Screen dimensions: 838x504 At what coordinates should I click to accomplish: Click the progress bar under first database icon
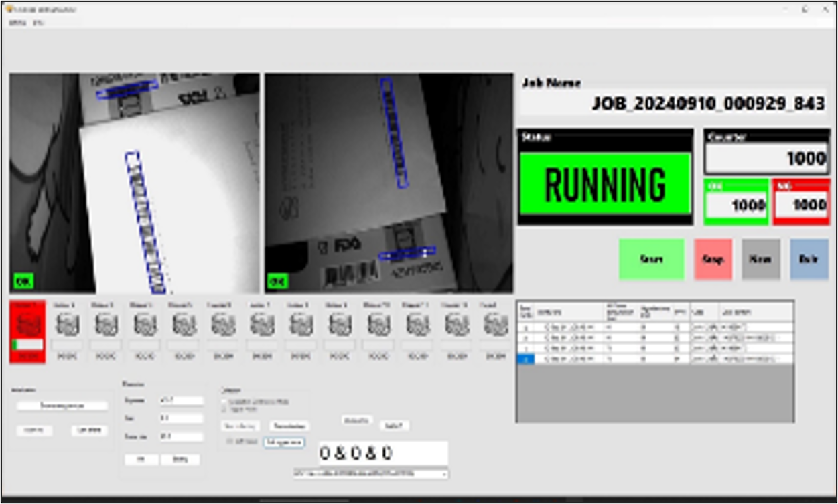28,344
